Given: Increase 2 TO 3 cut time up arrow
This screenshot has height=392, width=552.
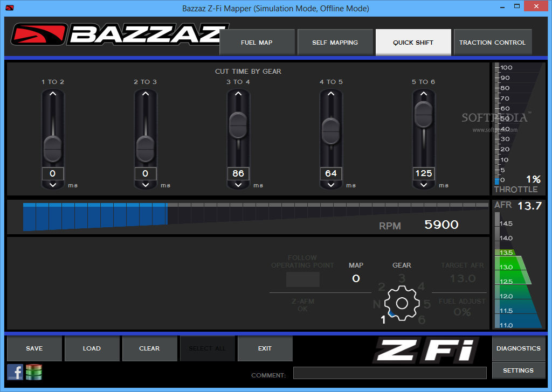Looking at the screenshot, I should pos(146,94).
